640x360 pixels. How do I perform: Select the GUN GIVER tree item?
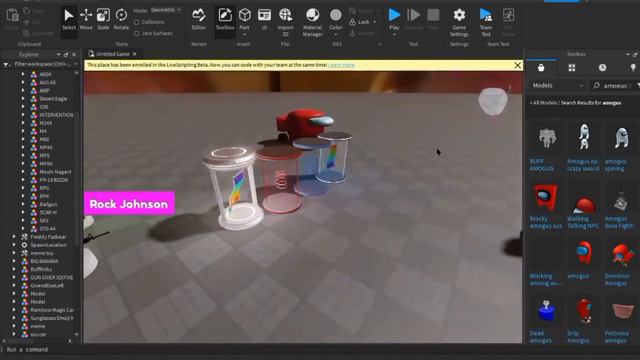pyautogui.click(x=52, y=277)
